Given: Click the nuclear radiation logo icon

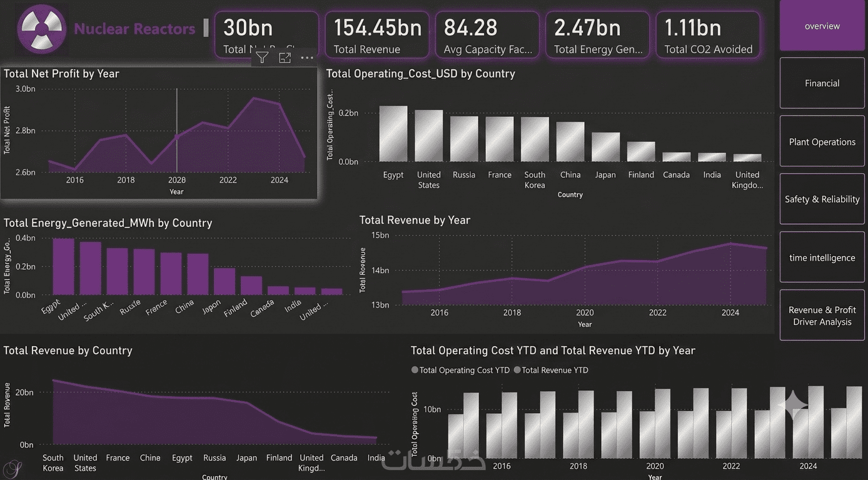Looking at the screenshot, I should pyautogui.click(x=42, y=29).
